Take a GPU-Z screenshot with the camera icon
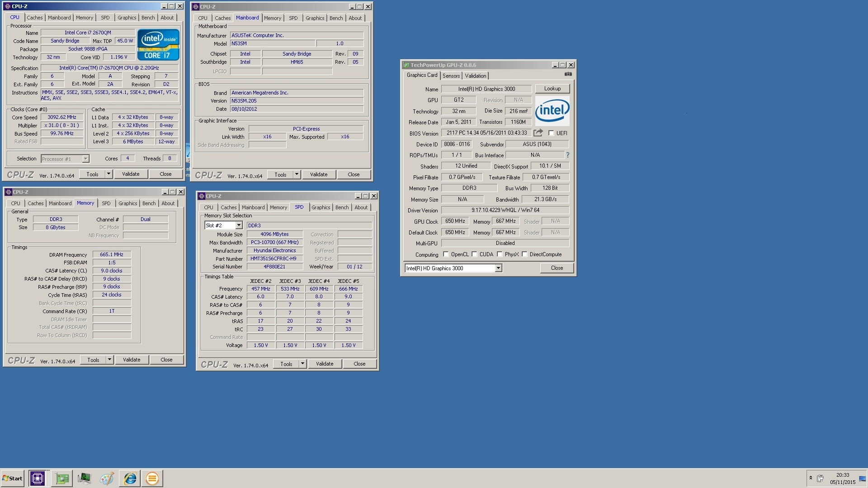 coord(568,74)
